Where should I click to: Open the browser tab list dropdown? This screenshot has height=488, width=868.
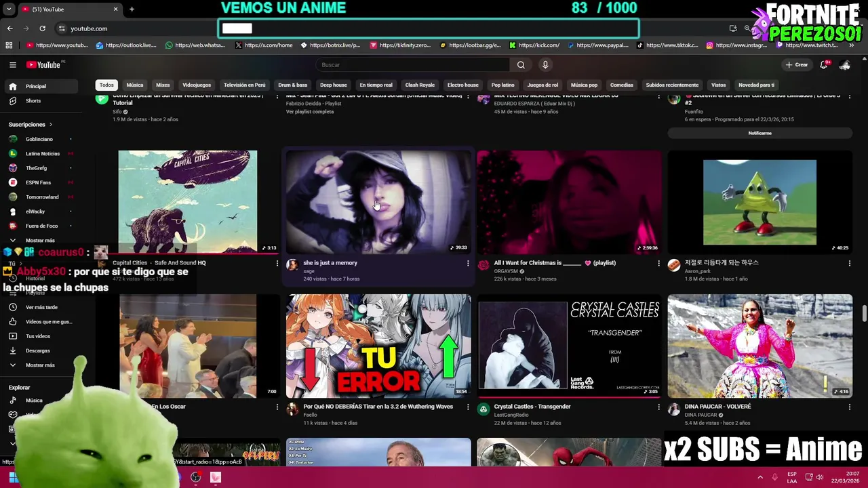(9, 9)
